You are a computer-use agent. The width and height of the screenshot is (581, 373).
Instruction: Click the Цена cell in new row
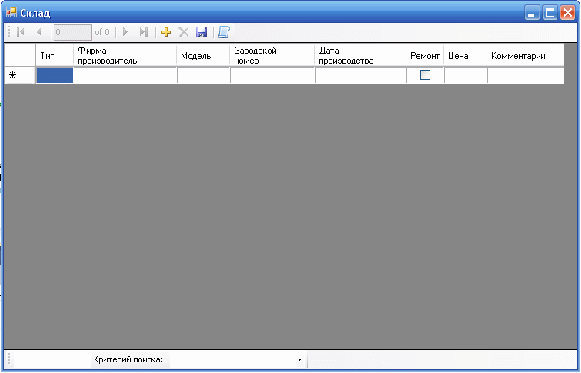tap(466, 75)
